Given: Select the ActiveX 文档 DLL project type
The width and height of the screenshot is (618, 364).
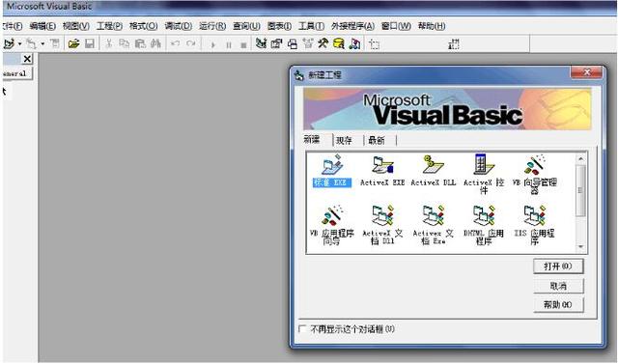Looking at the screenshot, I should click(382, 225).
